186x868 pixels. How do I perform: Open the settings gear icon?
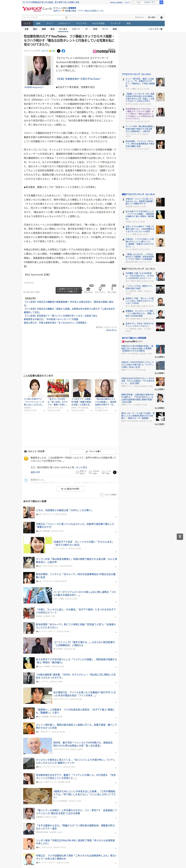point(161,17)
